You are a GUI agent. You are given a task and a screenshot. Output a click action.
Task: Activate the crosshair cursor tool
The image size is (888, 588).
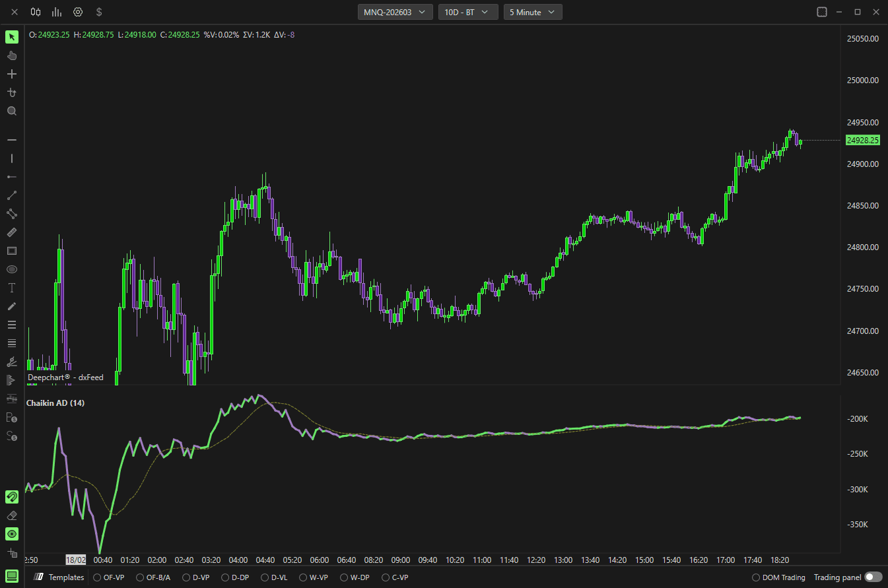point(12,74)
